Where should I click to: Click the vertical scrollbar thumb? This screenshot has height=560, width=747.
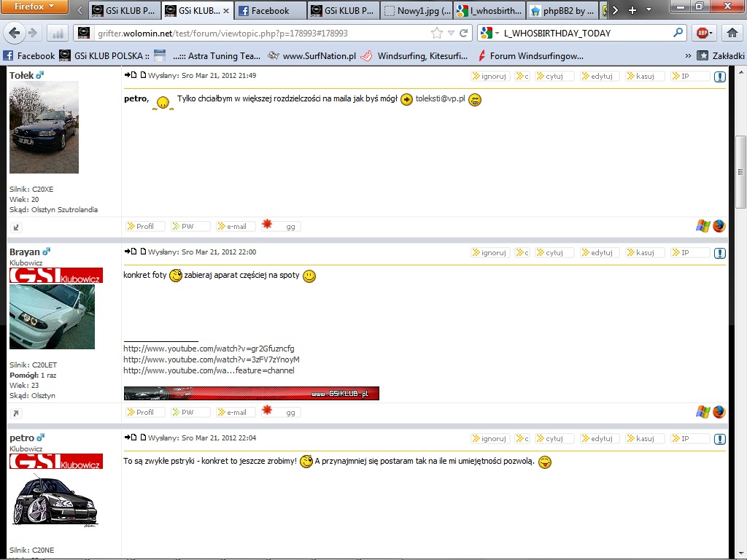coord(740,172)
